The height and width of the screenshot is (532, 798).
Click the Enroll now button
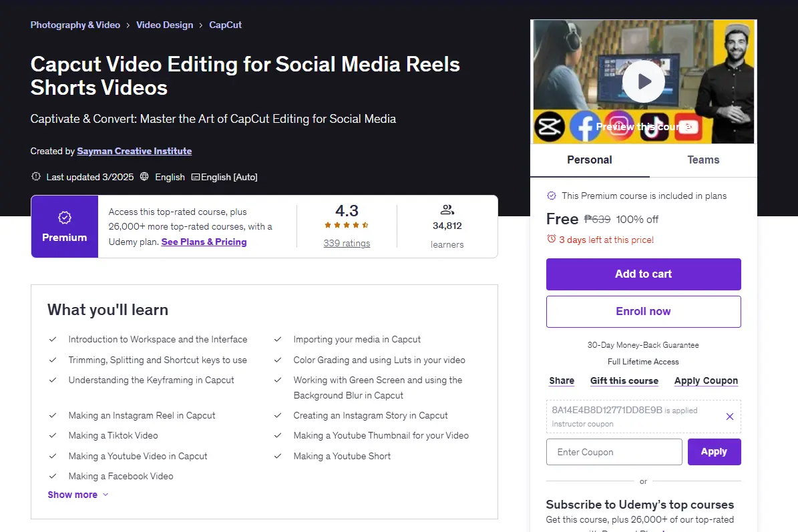[x=643, y=311]
